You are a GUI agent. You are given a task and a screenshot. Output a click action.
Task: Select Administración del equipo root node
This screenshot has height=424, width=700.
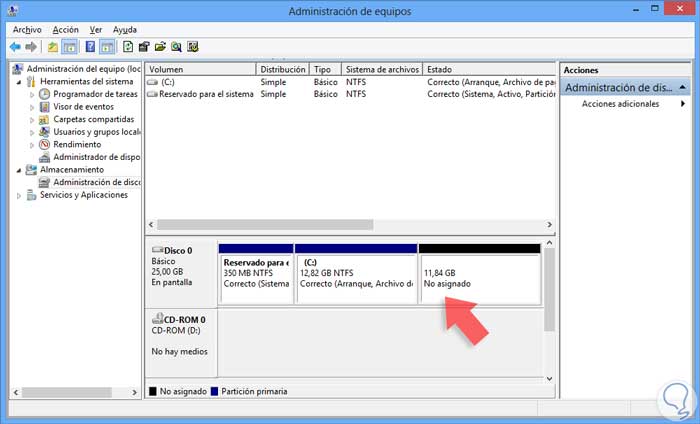[x=83, y=69]
